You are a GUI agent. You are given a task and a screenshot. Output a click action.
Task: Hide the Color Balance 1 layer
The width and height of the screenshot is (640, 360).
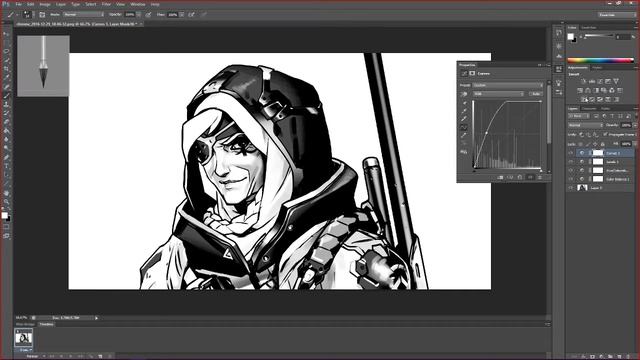571,179
